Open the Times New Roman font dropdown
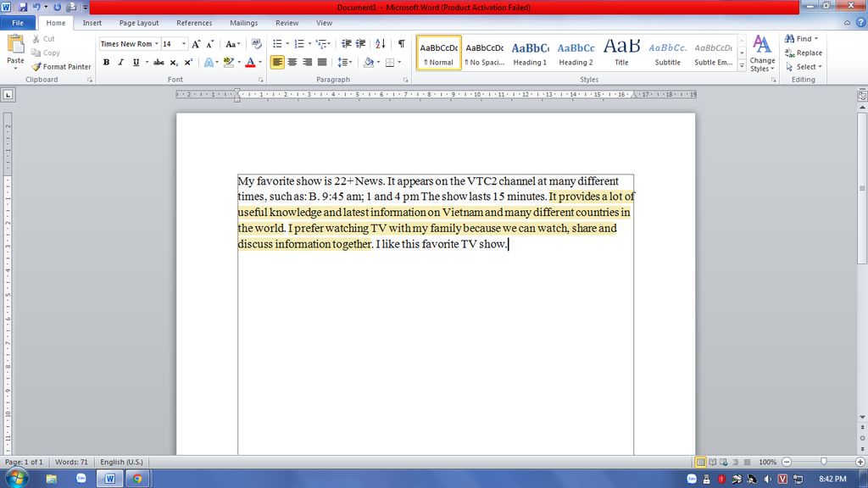 157,44
